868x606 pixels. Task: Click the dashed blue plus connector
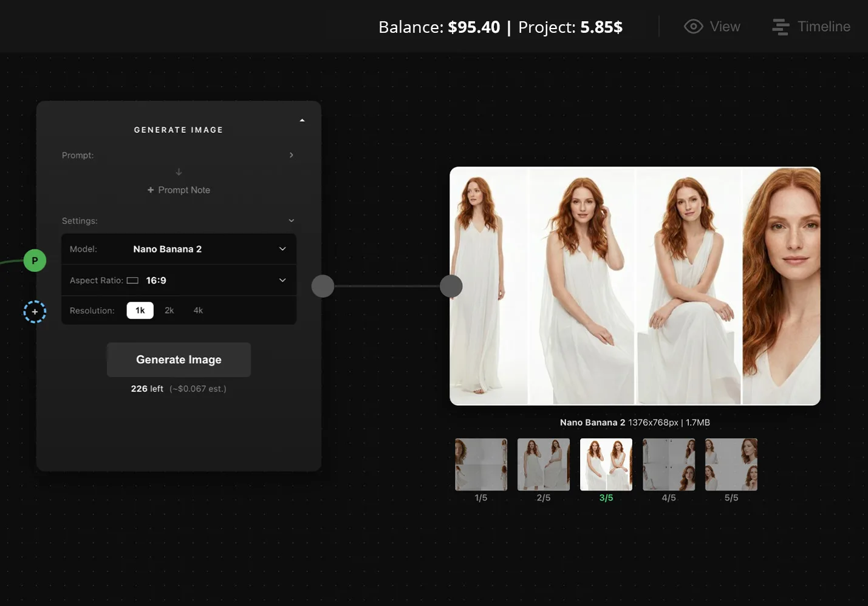[35, 312]
